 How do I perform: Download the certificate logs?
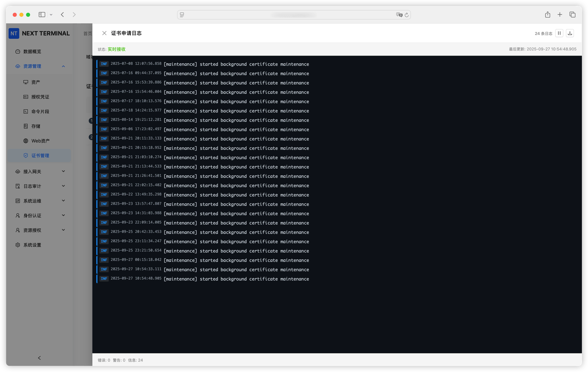pos(570,33)
